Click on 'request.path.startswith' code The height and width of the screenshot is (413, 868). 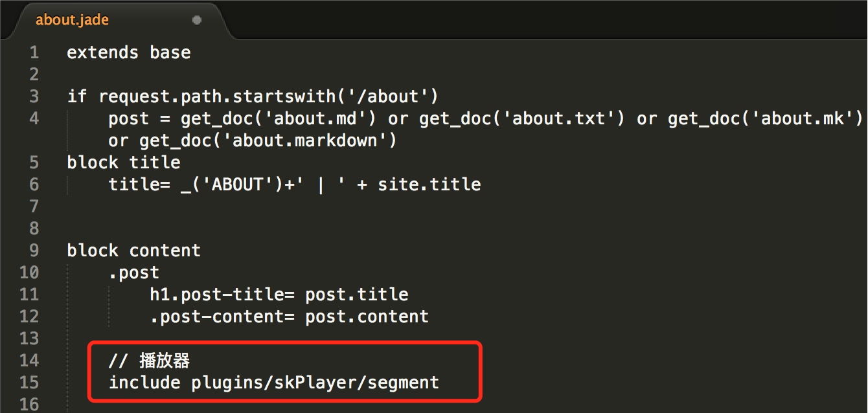[217, 96]
